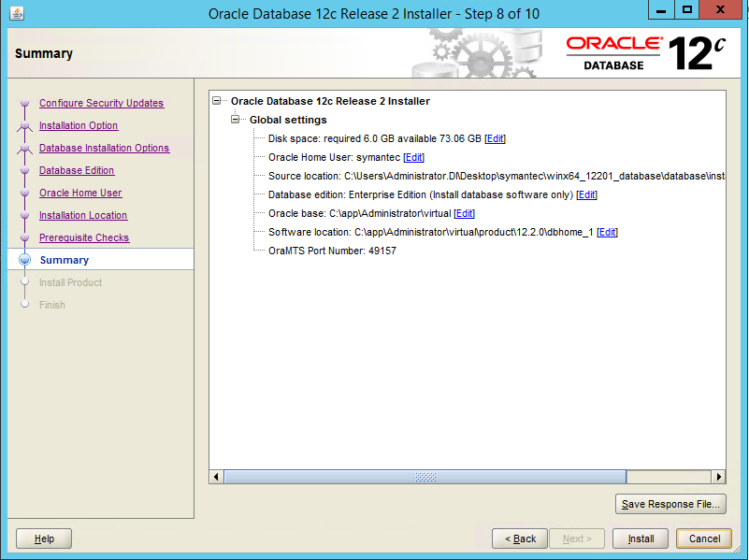Click the Save Response File button
This screenshot has width=749, height=560.
pyautogui.click(x=670, y=504)
